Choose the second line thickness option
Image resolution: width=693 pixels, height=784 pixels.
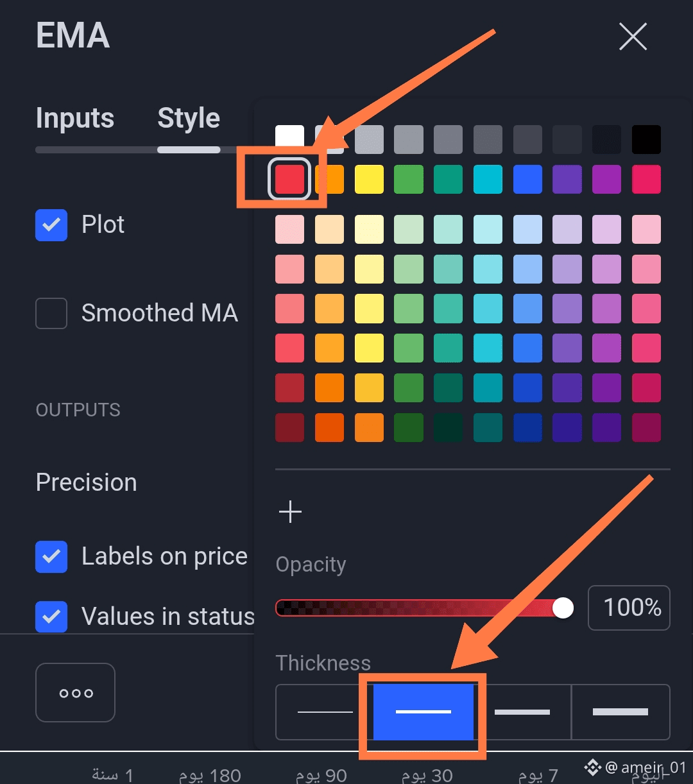coord(424,712)
